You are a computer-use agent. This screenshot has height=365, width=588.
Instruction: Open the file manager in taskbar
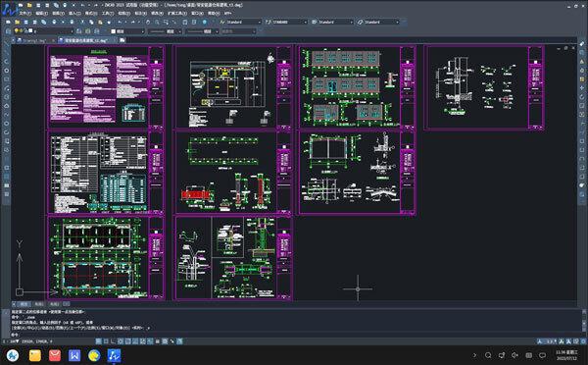[35, 355]
